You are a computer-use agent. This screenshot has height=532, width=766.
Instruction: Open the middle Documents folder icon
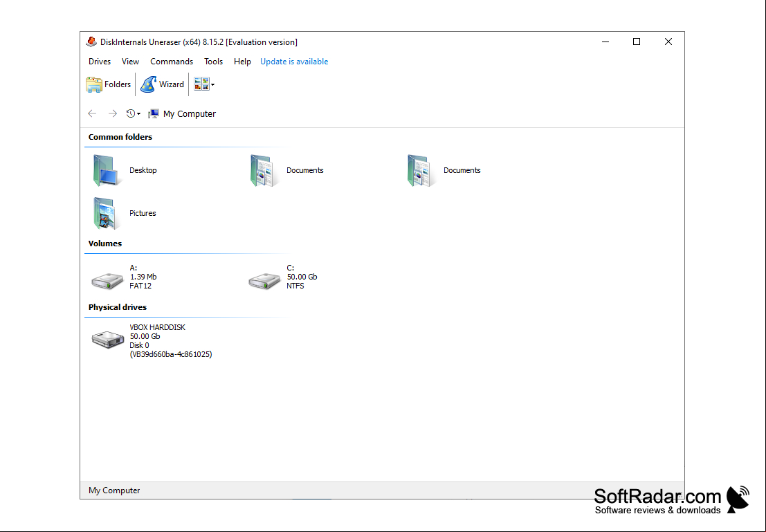click(x=264, y=170)
